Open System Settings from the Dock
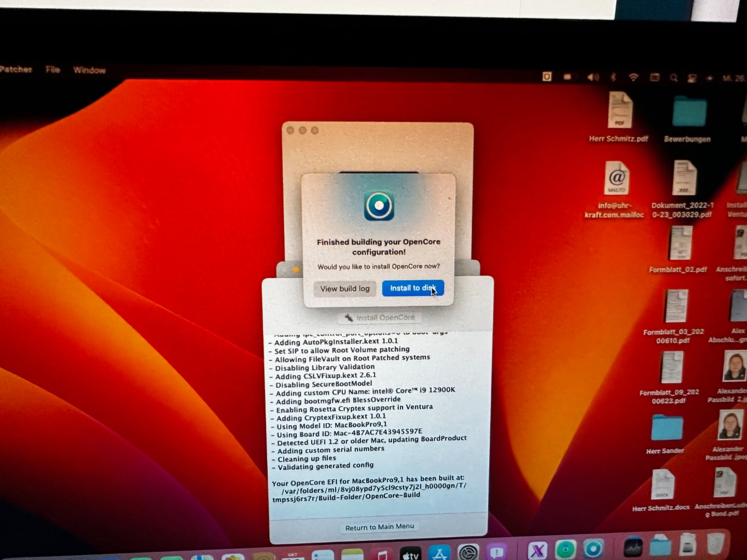 [x=468, y=553]
